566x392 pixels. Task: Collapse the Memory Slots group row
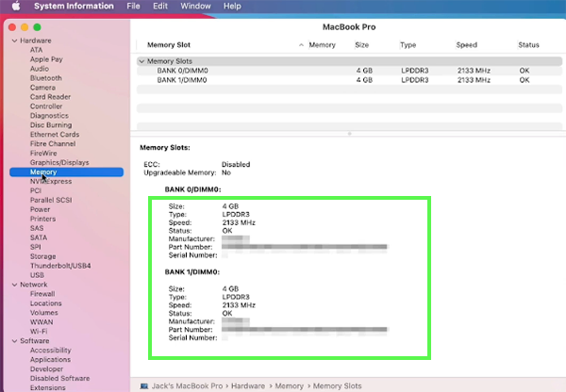[x=141, y=61]
